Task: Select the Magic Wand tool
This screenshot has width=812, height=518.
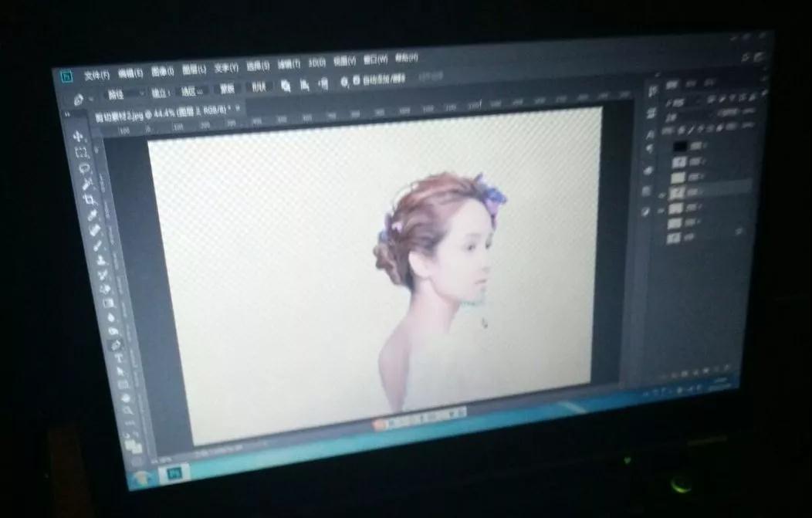Action: 87,184
